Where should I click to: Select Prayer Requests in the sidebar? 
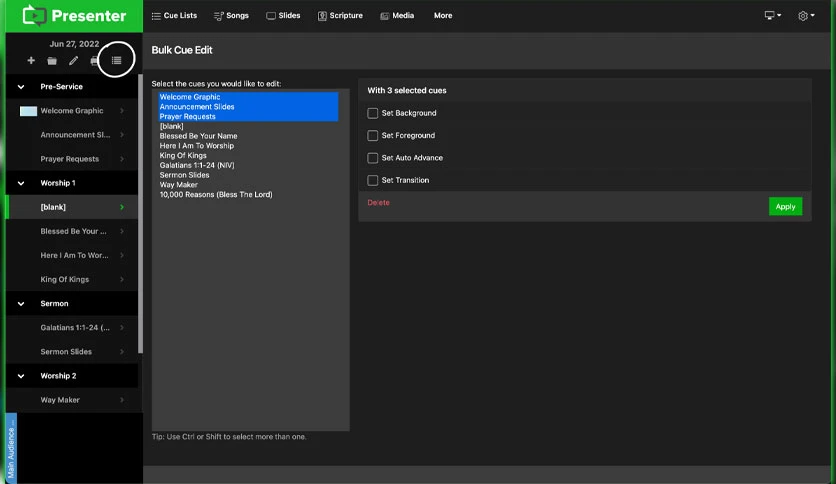70,159
